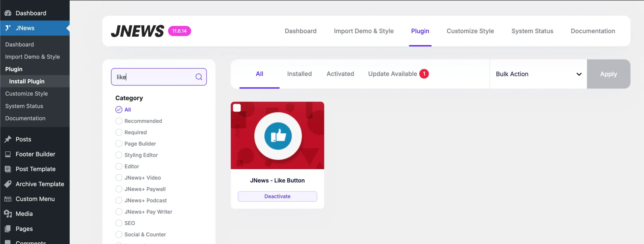Select the JNews+ Podcast category radio
The height and width of the screenshot is (244, 644).
[119, 200]
